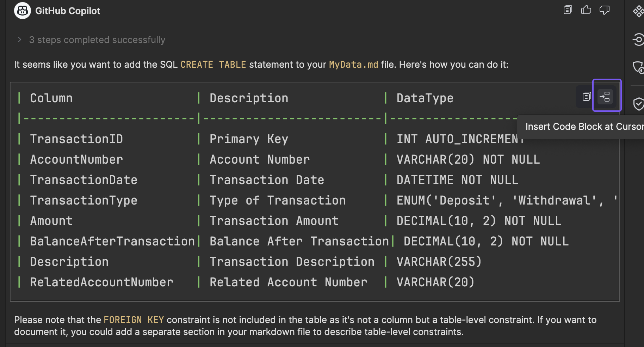Screen dimensions: 644x347
Task: Click the TransactionDate cell
Action: click(84, 180)
